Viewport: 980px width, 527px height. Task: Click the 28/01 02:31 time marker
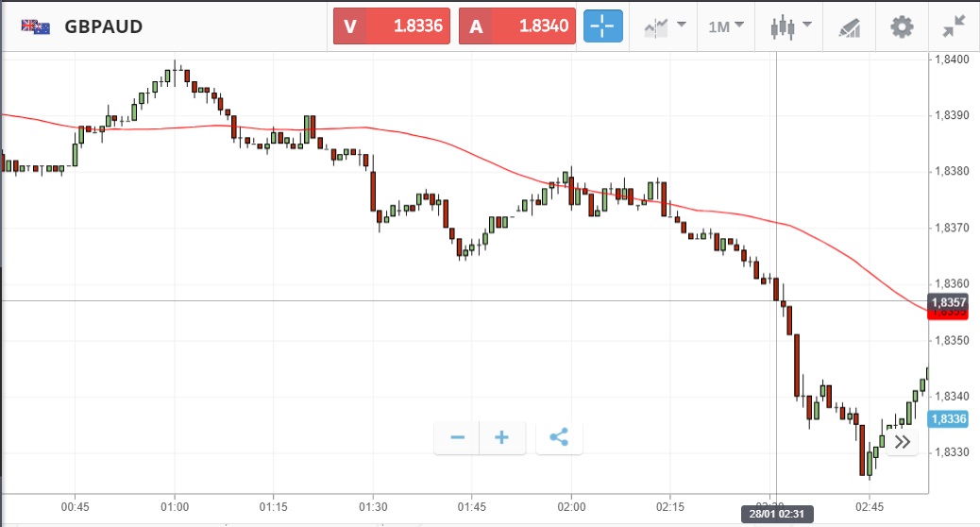point(776,515)
